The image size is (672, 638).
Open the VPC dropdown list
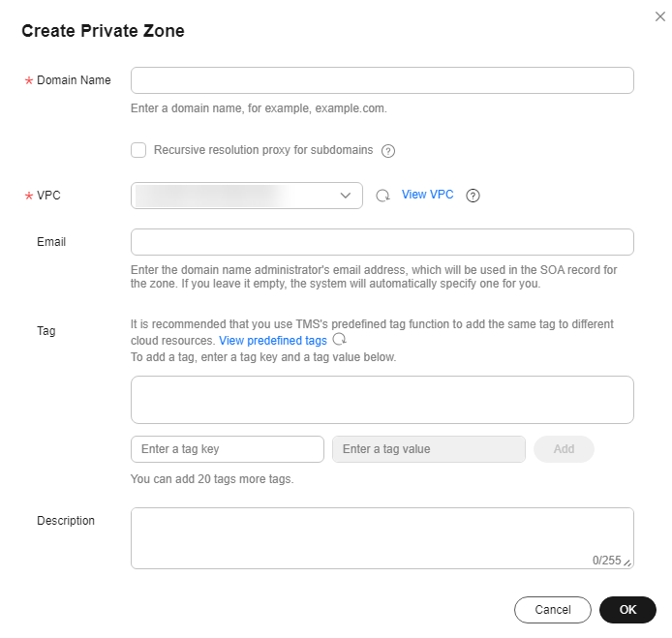247,196
